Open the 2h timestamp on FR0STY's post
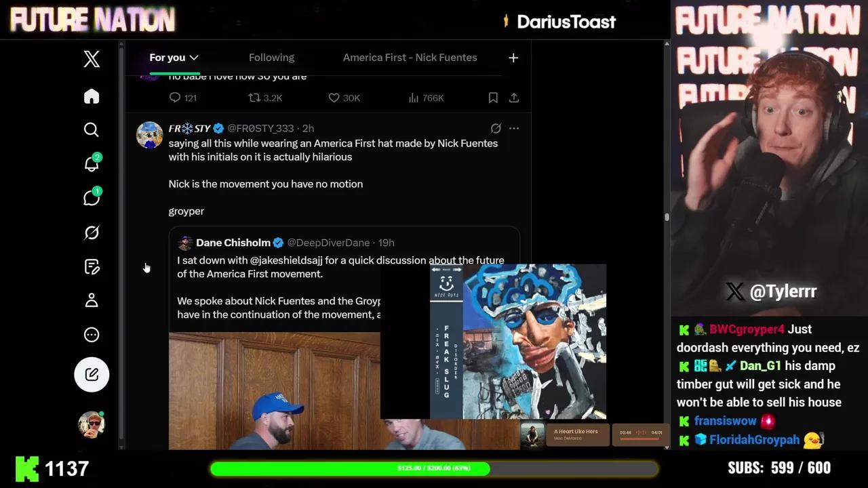This screenshot has width=868, height=488. pos(308,128)
